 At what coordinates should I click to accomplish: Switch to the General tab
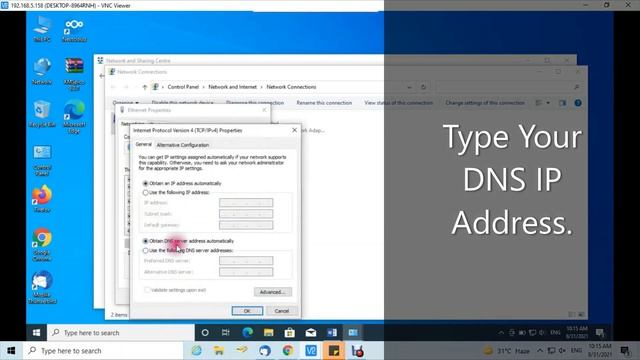pos(143,144)
